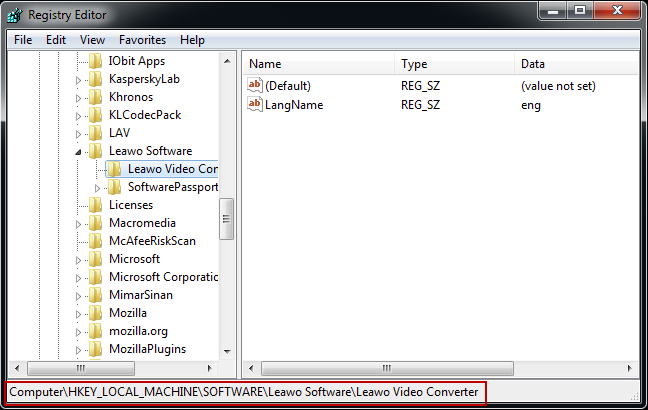Click the '(value not set)' data cell
This screenshot has width=648, height=410.
coord(558,86)
